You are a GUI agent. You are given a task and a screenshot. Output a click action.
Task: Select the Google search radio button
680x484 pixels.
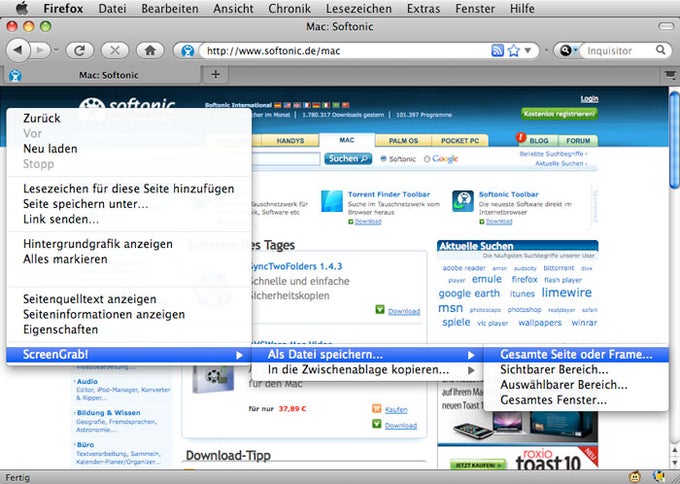(427, 159)
